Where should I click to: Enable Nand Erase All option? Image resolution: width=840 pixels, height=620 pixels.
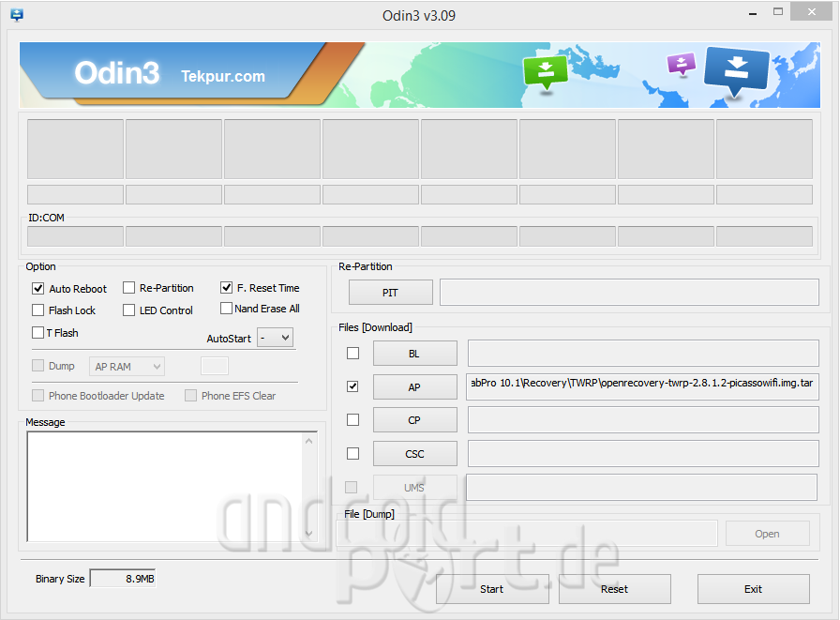click(x=227, y=309)
